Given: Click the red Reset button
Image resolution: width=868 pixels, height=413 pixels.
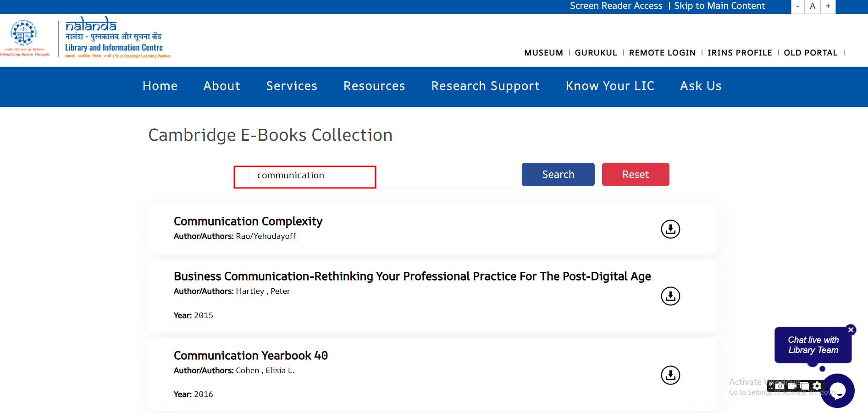Looking at the screenshot, I should 635,175.
